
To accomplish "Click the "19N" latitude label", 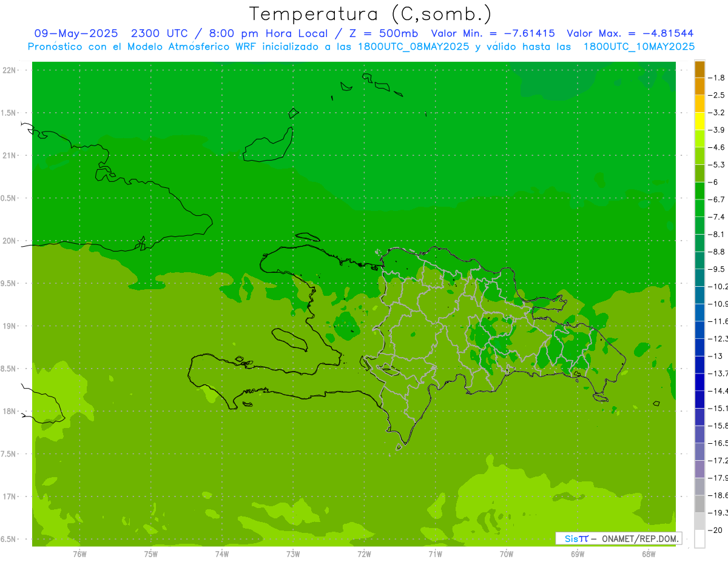I will click(10, 326).
